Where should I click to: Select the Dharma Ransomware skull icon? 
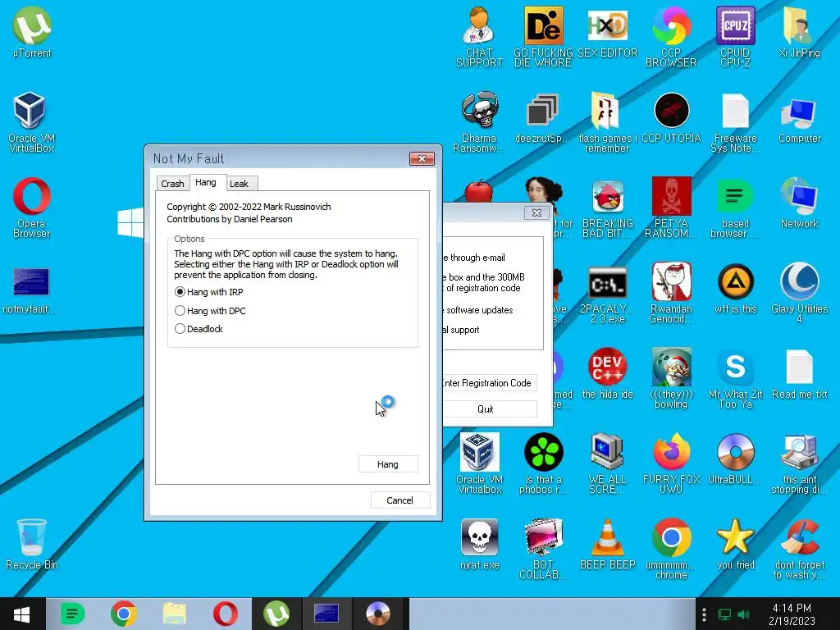[x=479, y=122]
